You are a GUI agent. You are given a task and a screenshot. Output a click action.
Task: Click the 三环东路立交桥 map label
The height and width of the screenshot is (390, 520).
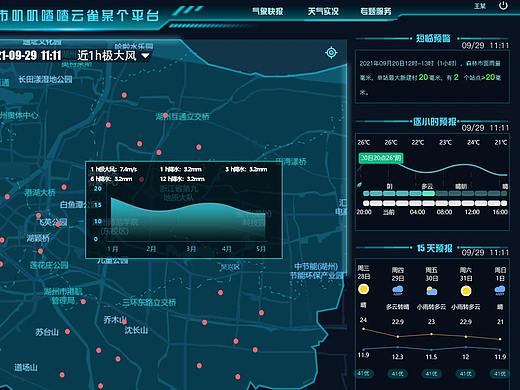pos(149,302)
